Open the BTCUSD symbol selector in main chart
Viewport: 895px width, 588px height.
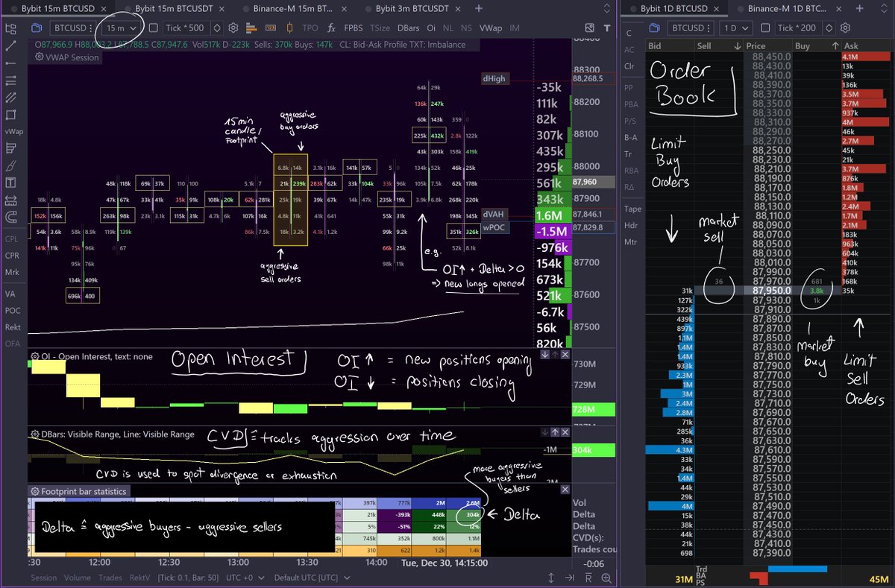click(x=72, y=28)
